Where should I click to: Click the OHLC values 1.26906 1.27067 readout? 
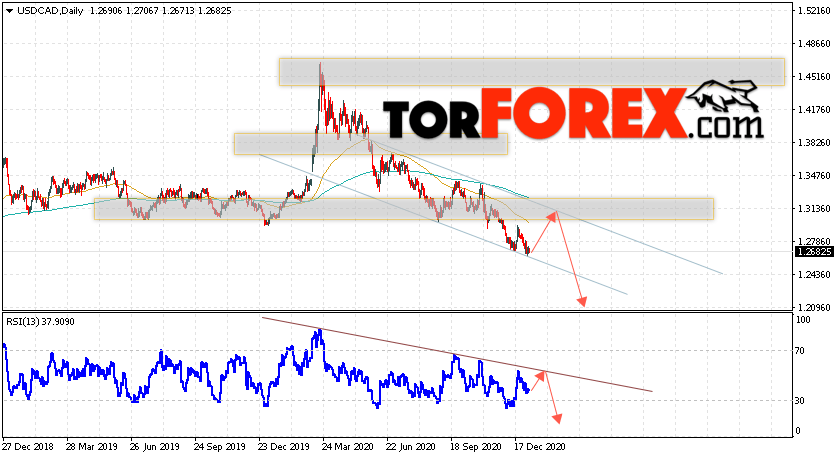pyautogui.click(x=124, y=11)
